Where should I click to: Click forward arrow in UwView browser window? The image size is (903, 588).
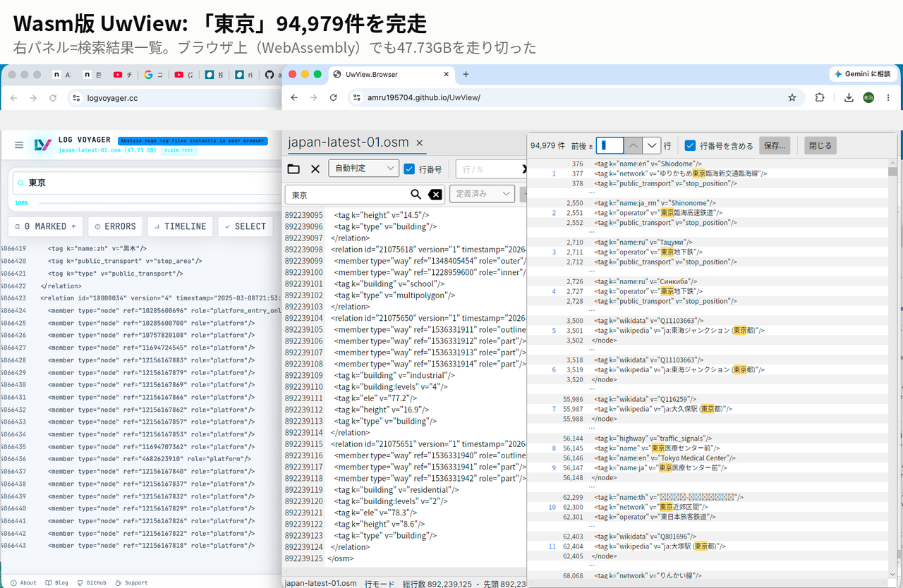(x=314, y=97)
